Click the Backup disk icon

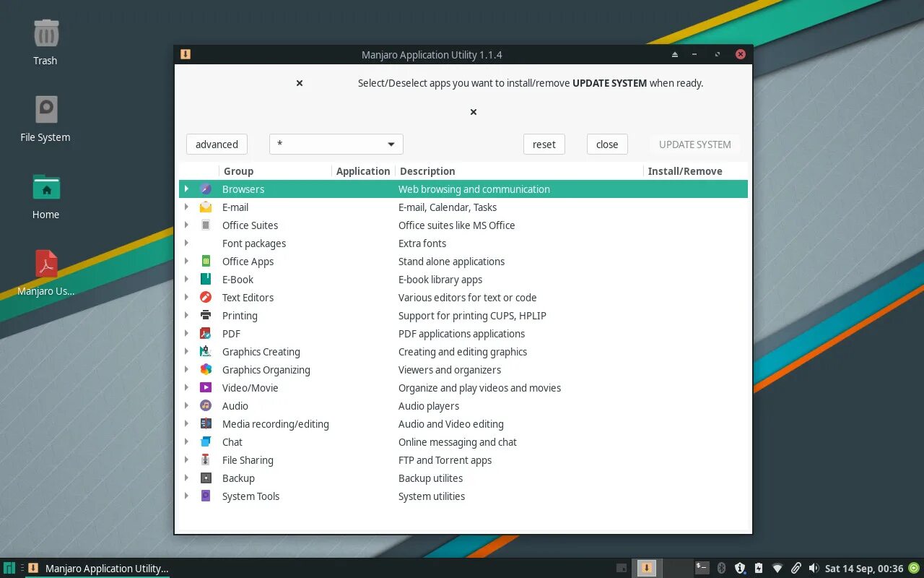(206, 478)
